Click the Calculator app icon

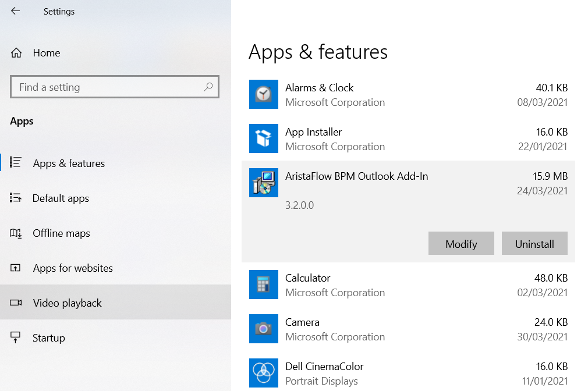point(264,285)
